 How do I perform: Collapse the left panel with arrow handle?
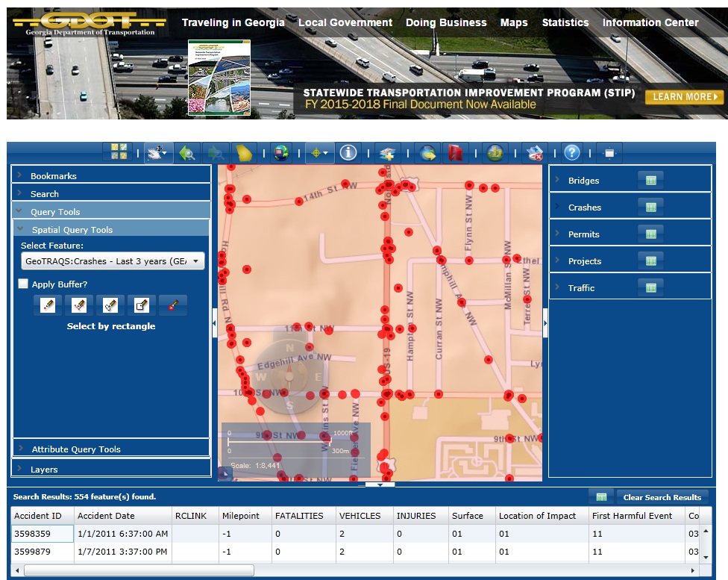click(214, 322)
